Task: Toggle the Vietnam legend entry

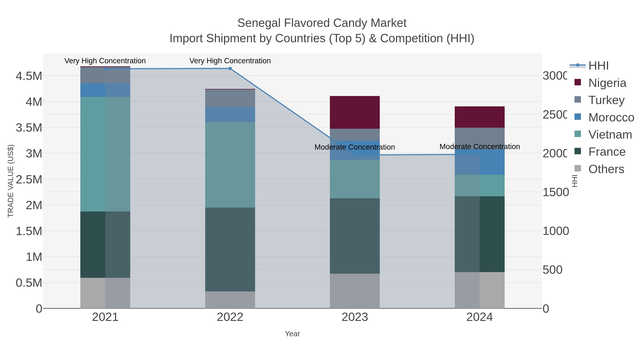Action: [x=603, y=135]
